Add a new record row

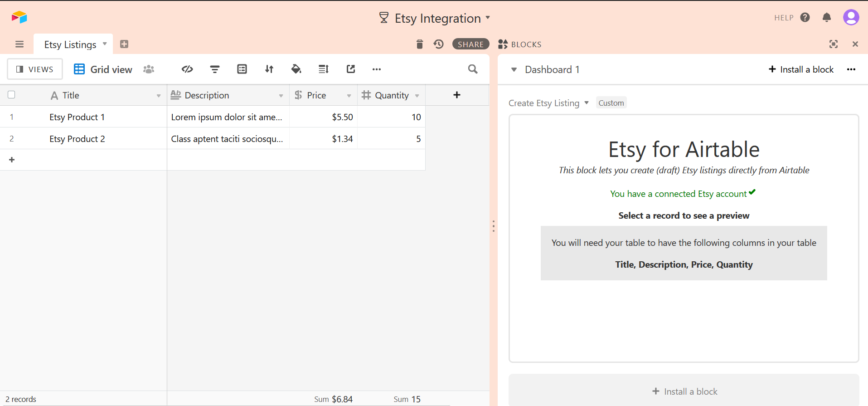[12, 160]
